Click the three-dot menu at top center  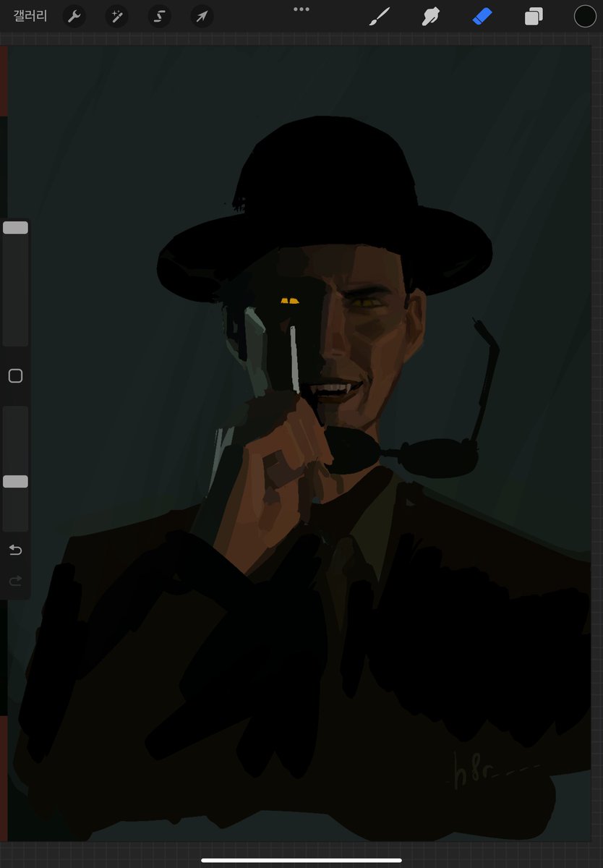[x=301, y=9]
